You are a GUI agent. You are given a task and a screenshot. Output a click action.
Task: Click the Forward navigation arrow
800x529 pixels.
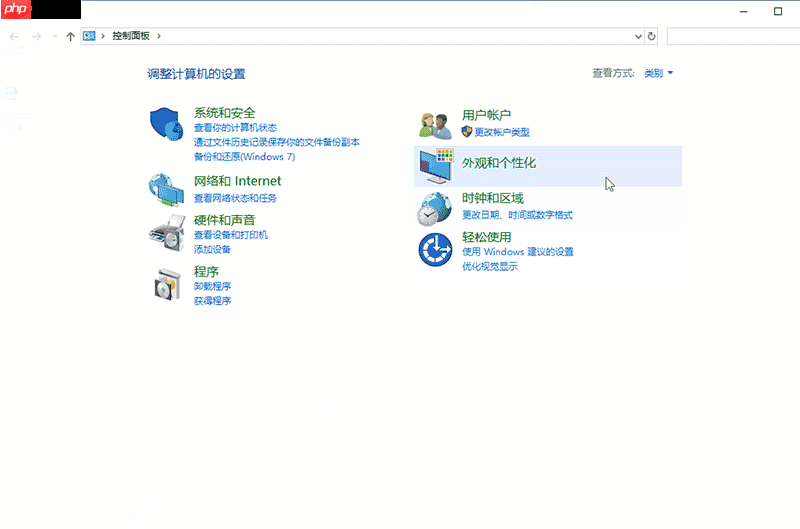36,36
